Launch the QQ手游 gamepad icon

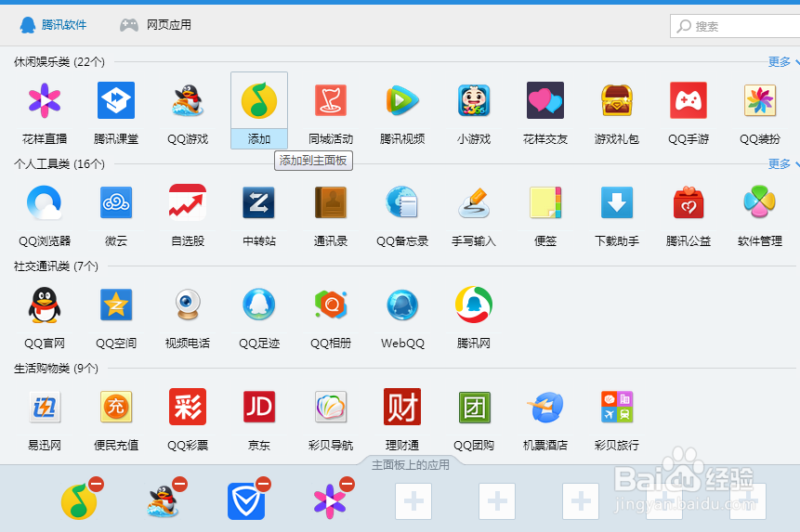689,100
